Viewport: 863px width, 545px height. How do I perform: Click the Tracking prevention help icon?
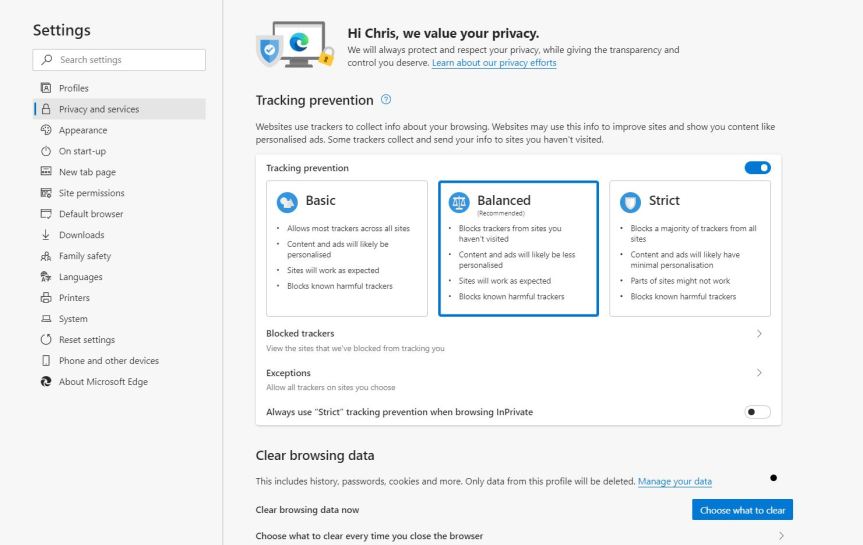point(386,100)
